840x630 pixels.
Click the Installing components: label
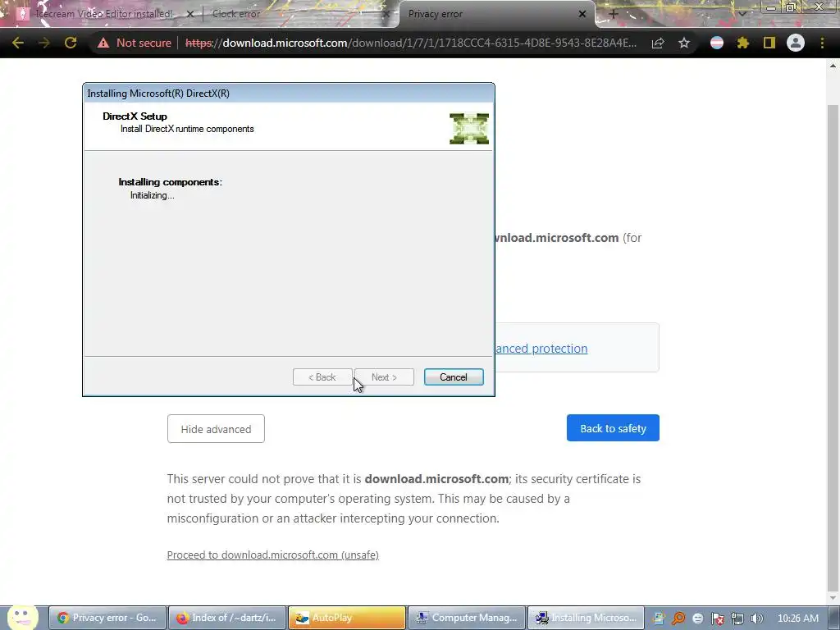pyautogui.click(x=170, y=182)
